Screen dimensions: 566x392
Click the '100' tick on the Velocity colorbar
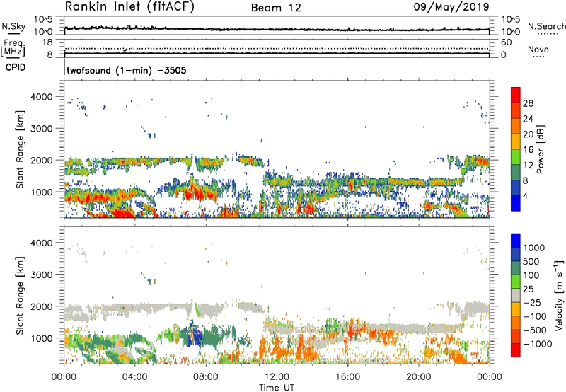tap(531, 275)
